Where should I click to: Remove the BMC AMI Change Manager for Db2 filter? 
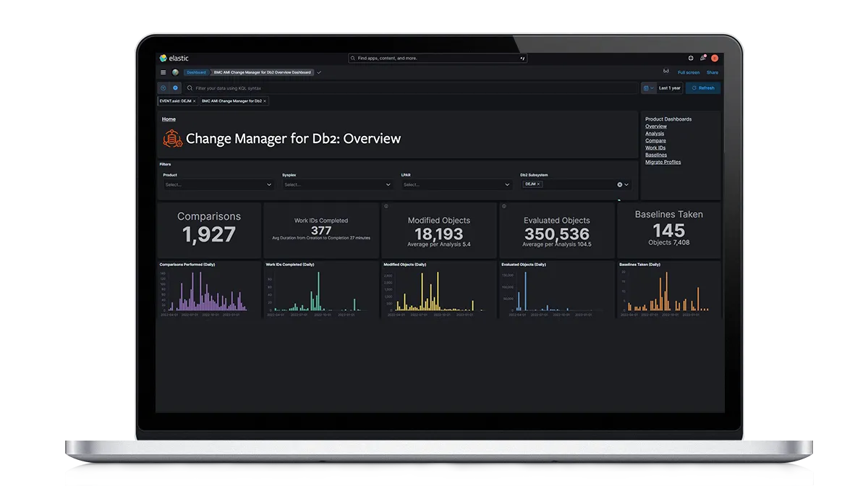pos(265,101)
